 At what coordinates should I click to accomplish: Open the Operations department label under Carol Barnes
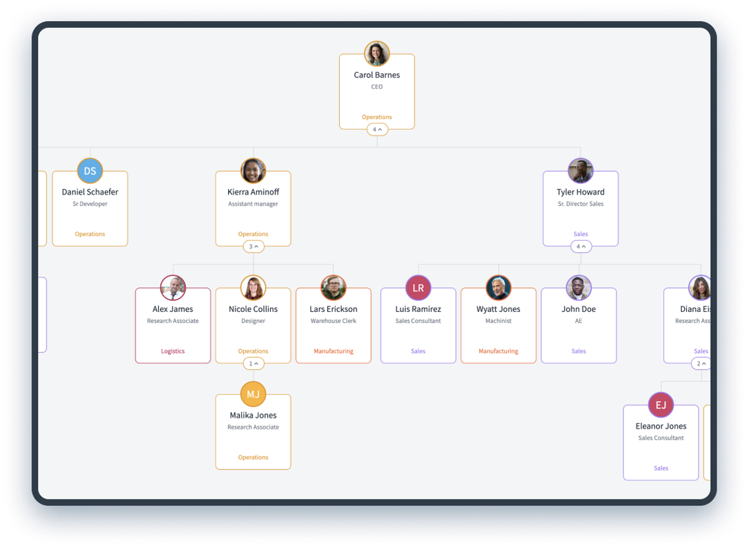click(x=376, y=117)
